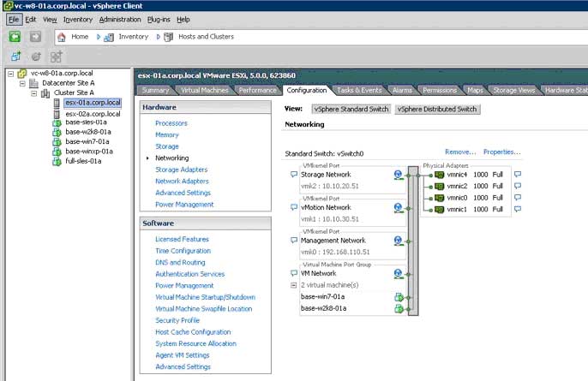Click info bubble next to vmnic1
The image size is (588, 381).
pos(518,209)
